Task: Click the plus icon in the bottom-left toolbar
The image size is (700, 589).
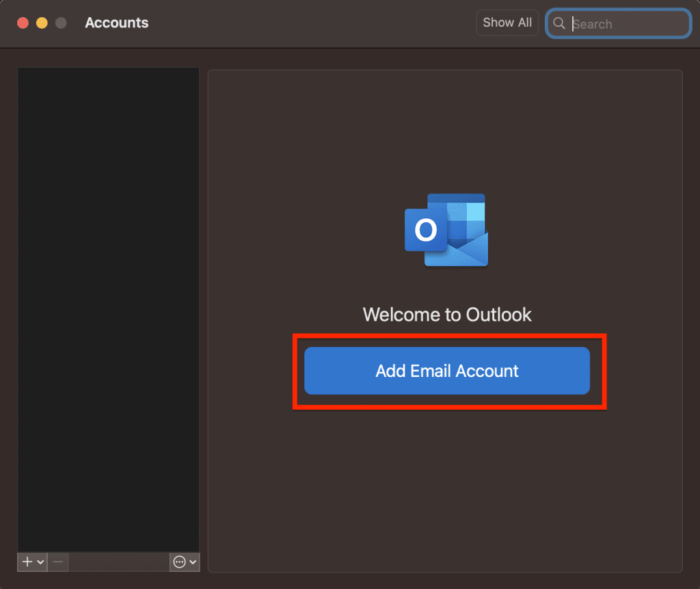Action: 26,562
